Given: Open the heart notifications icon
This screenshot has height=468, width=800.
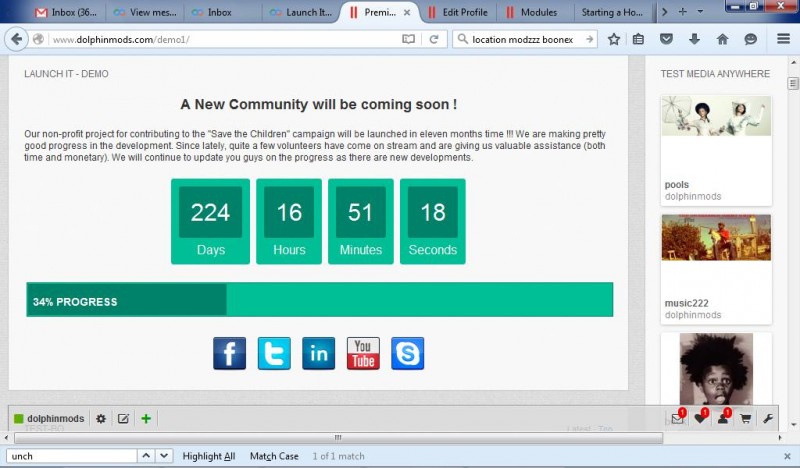Looking at the screenshot, I should [700, 419].
